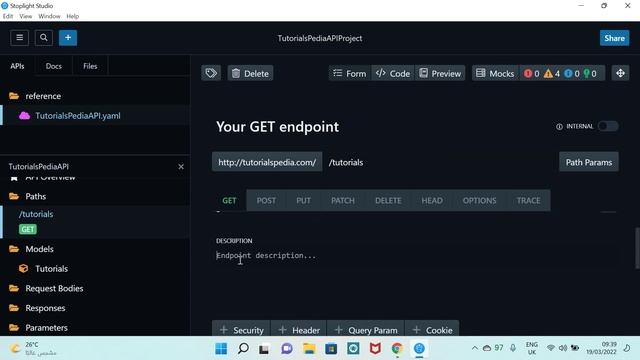Viewport: 640px width, 360px height.
Task: Select the PATCH method tab
Action: point(343,200)
